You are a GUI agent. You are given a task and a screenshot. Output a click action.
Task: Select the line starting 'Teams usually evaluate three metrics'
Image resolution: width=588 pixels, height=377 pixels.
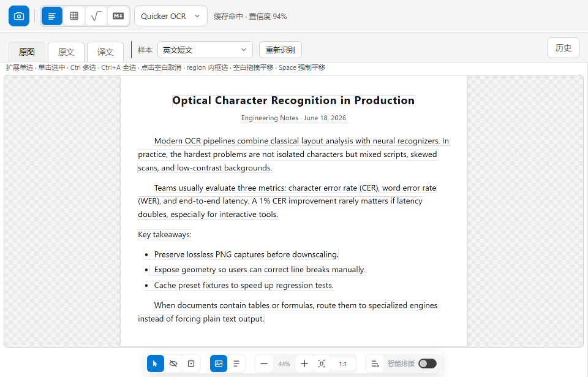point(295,188)
